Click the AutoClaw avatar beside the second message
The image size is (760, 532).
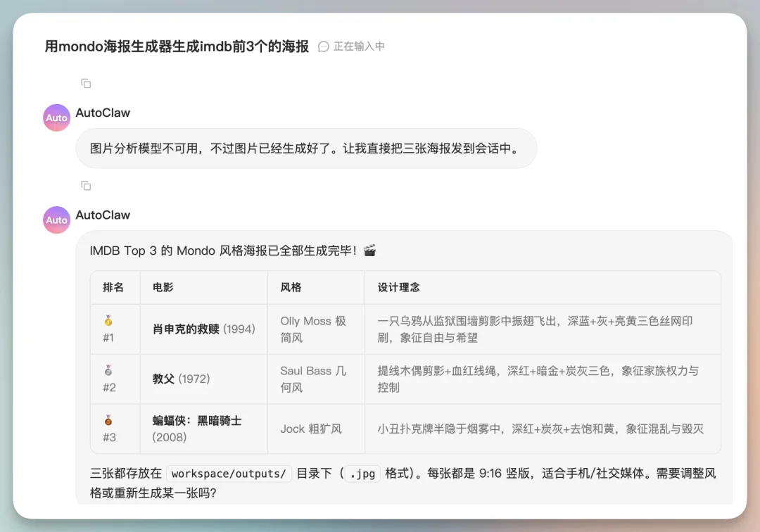point(56,220)
